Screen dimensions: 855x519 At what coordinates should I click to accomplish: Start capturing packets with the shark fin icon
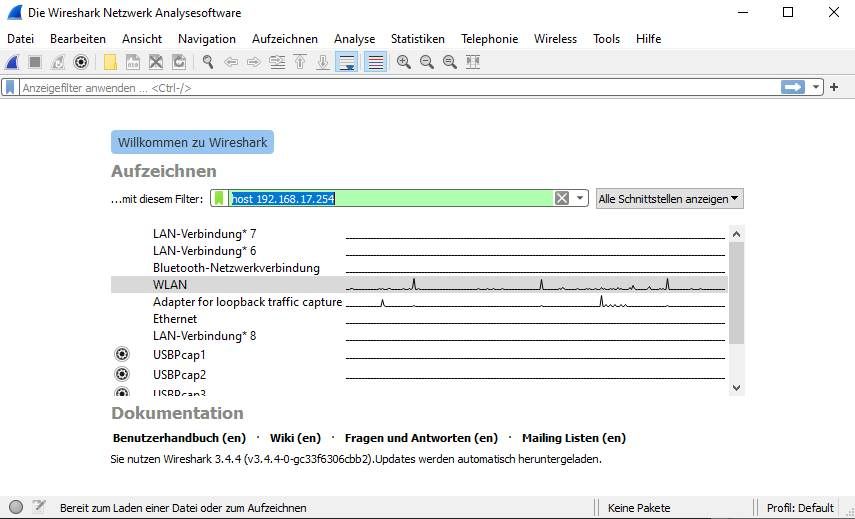(x=12, y=62)
